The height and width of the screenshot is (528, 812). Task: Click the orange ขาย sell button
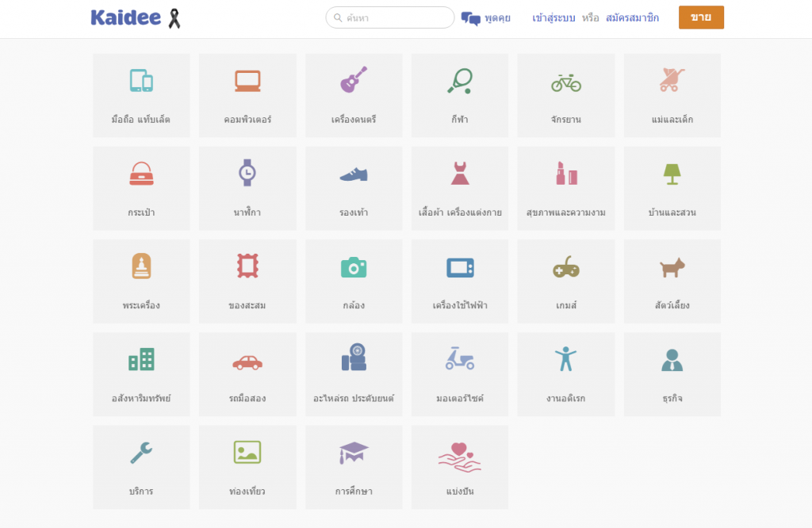pos(701,17)
